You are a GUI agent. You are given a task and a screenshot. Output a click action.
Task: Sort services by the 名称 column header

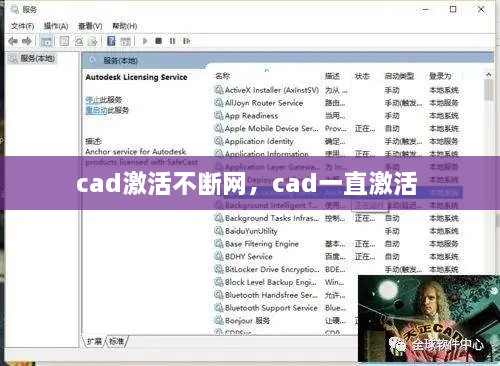(223, 76)
